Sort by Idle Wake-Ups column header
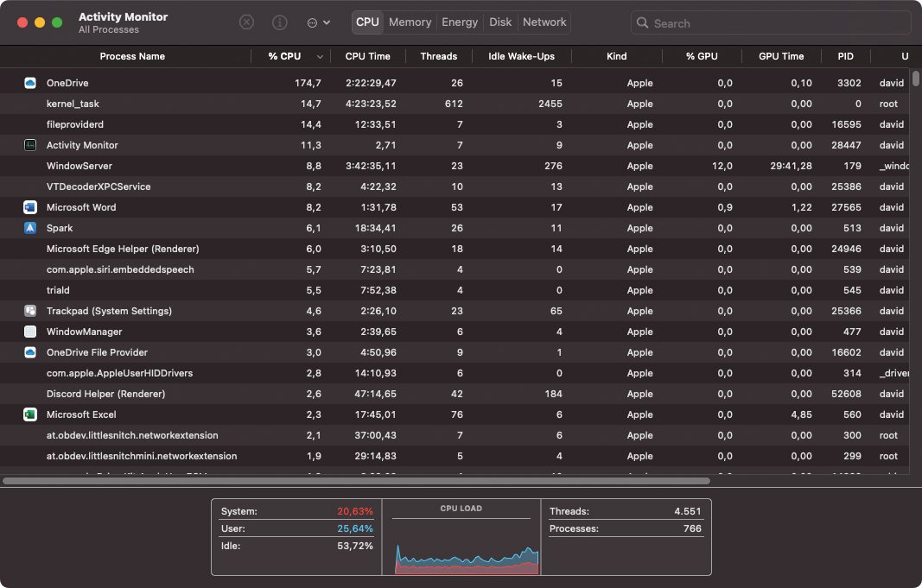 (x=522, y=56)
